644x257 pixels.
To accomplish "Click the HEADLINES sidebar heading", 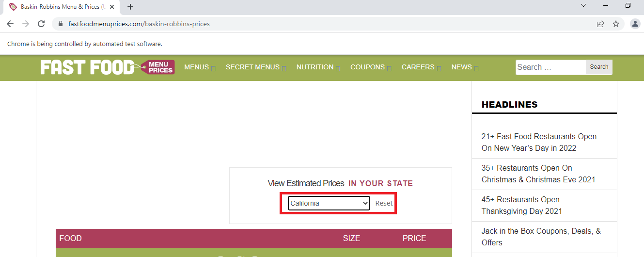I will coord(509,105).
